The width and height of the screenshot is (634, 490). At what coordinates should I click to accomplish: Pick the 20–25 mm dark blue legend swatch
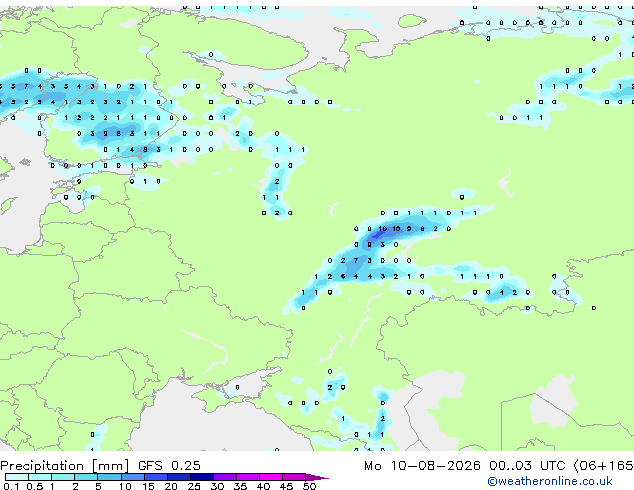pyautogui.click(x=178, y=477)
